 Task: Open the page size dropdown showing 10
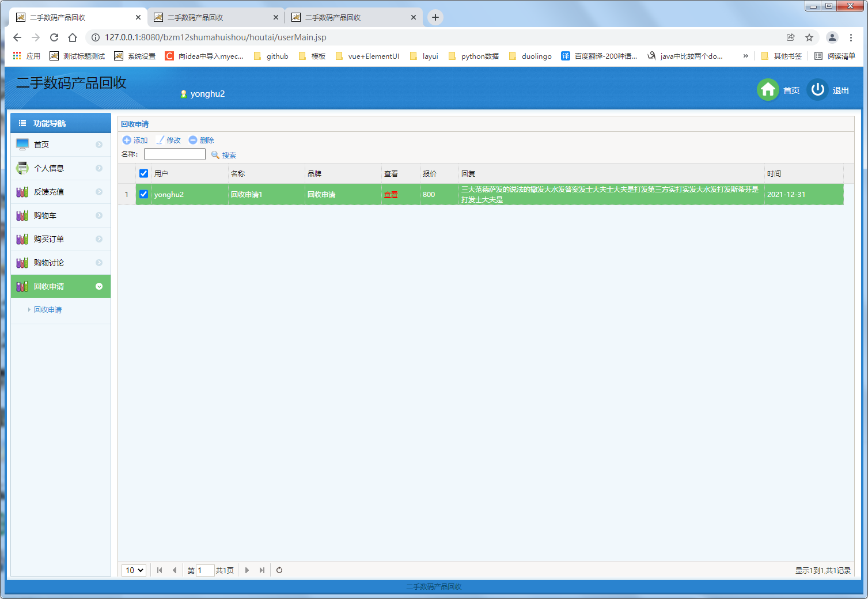click(x=134, y=570)
